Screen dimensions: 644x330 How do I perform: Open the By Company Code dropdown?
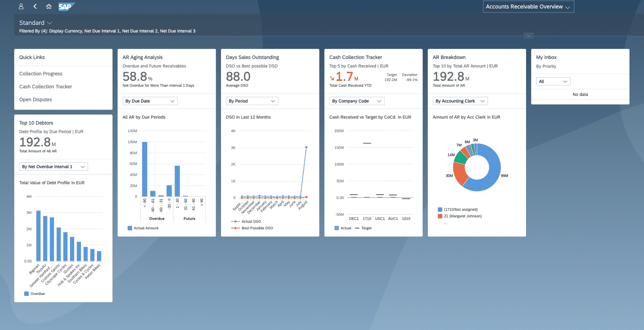pos(357,101)
